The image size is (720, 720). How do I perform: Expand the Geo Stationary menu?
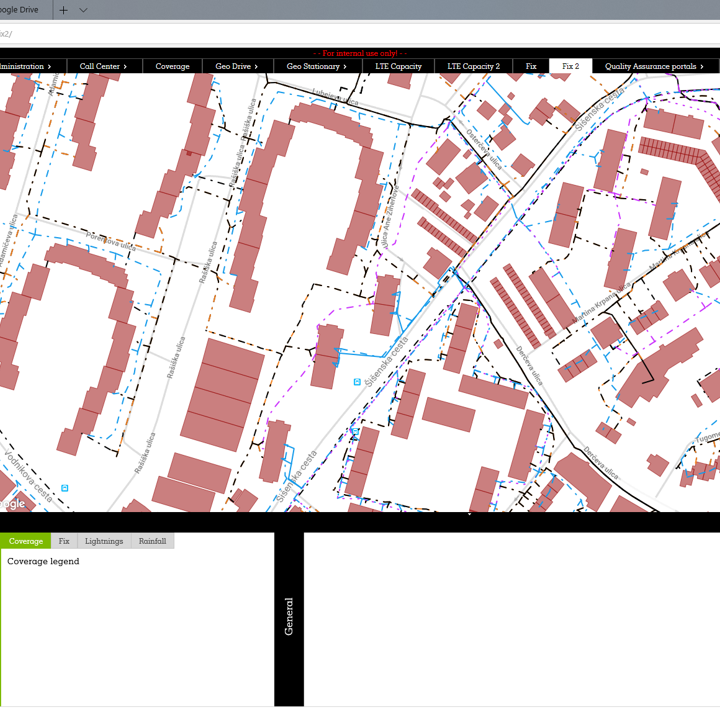pyautogui.click(x=316, y=66)
